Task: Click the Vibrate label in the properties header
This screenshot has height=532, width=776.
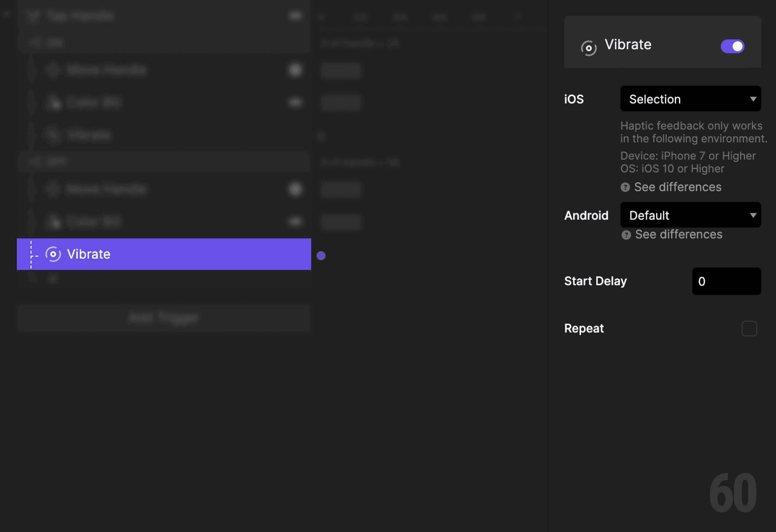Action: tap(628, 44)
